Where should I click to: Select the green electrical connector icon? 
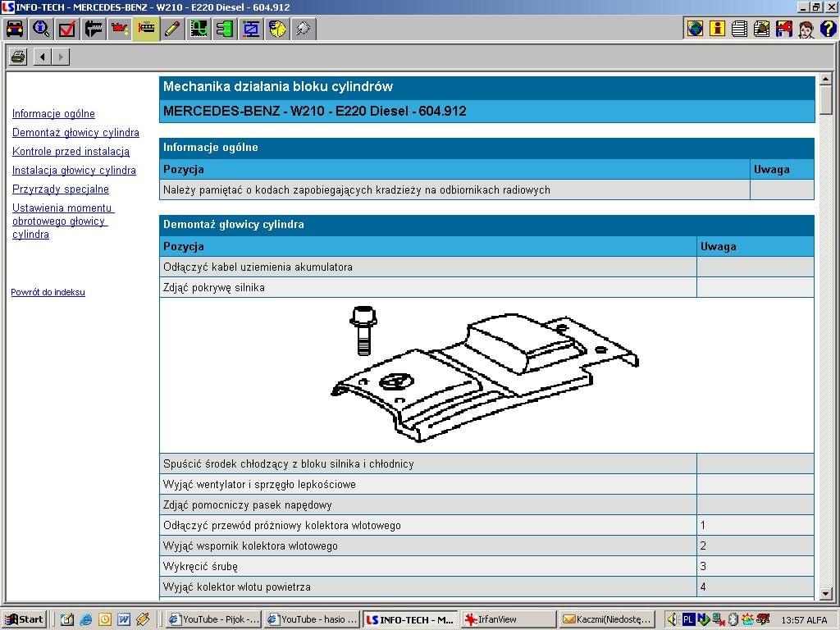[225, 29]
